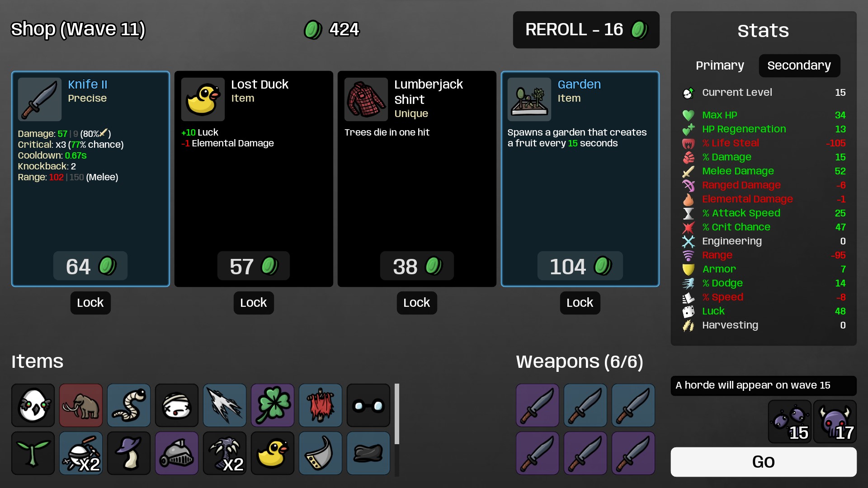Viewport: 868px width, 488px height.
Task: Toggle Lock under Lost Duck
Action: [254, 303]
